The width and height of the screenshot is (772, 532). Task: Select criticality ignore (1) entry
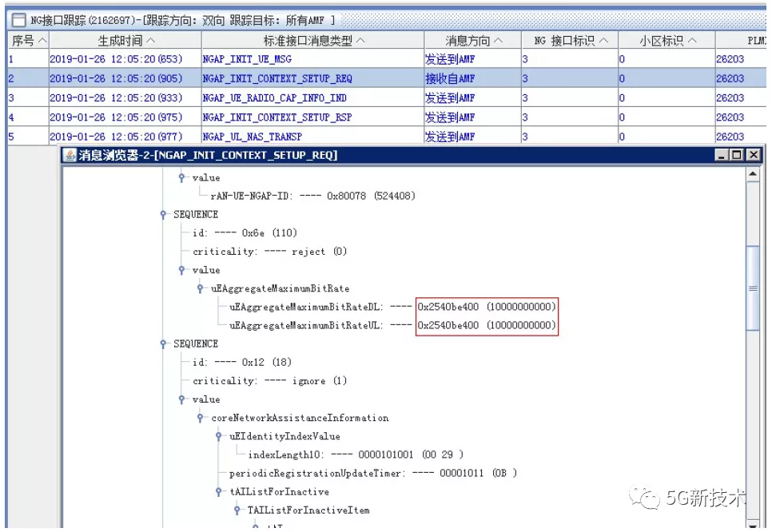coord(270,381)
